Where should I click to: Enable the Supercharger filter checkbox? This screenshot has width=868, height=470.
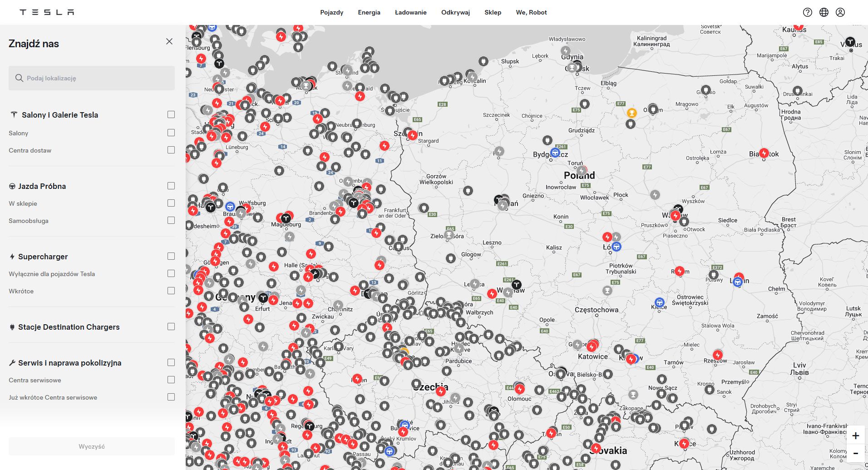tap(171, 256)
